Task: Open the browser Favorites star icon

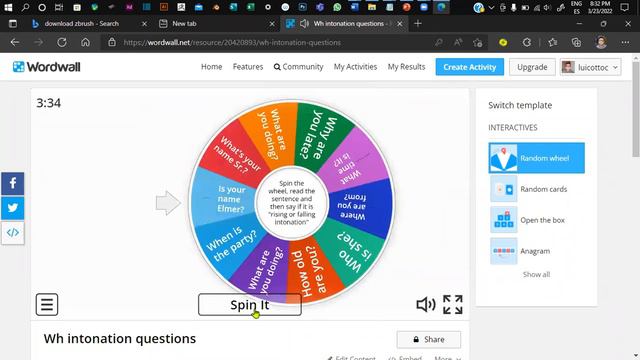Action: 553,42
